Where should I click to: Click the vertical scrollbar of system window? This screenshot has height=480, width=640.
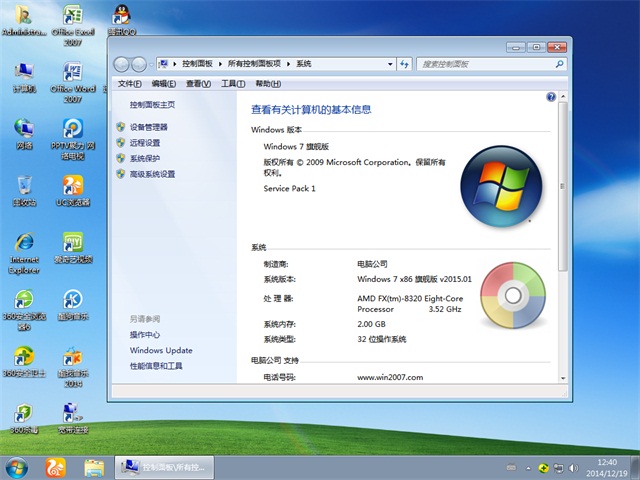pyautogui.click(x=564, y=200)
